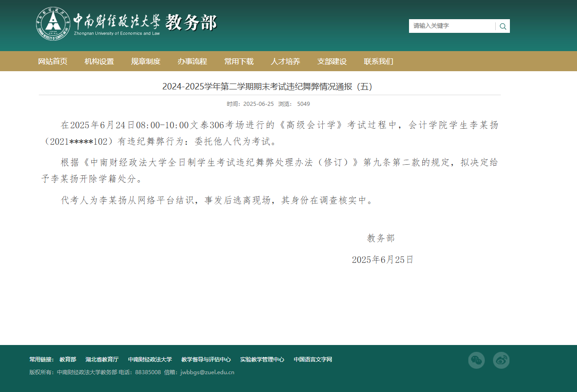Visit the 教育部 footer link
Screen dimensions: 577x392
[68, 359]
